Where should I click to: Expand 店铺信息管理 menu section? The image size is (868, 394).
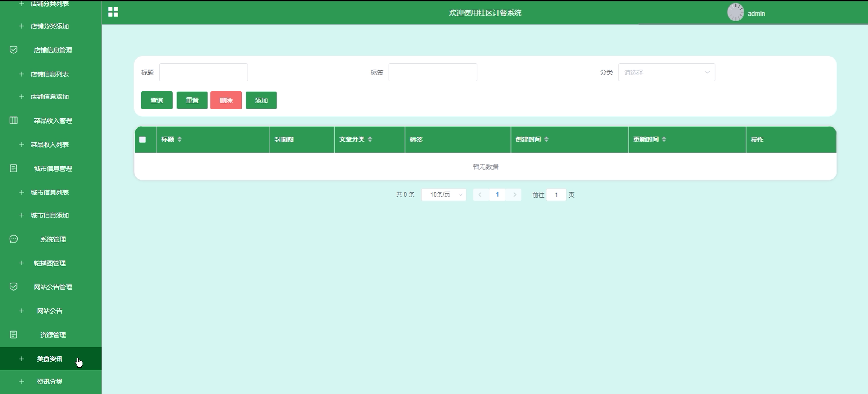click(x=51, y=50)
